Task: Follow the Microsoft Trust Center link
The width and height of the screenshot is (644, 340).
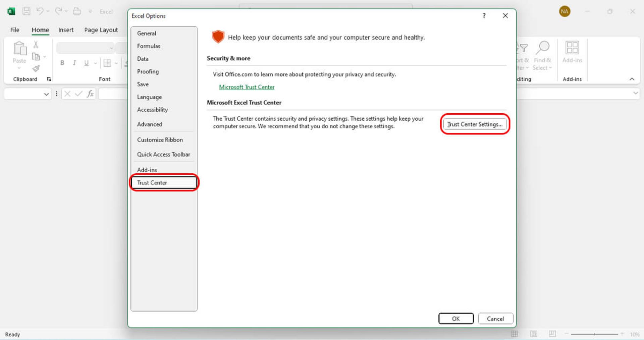Action: 247,87
